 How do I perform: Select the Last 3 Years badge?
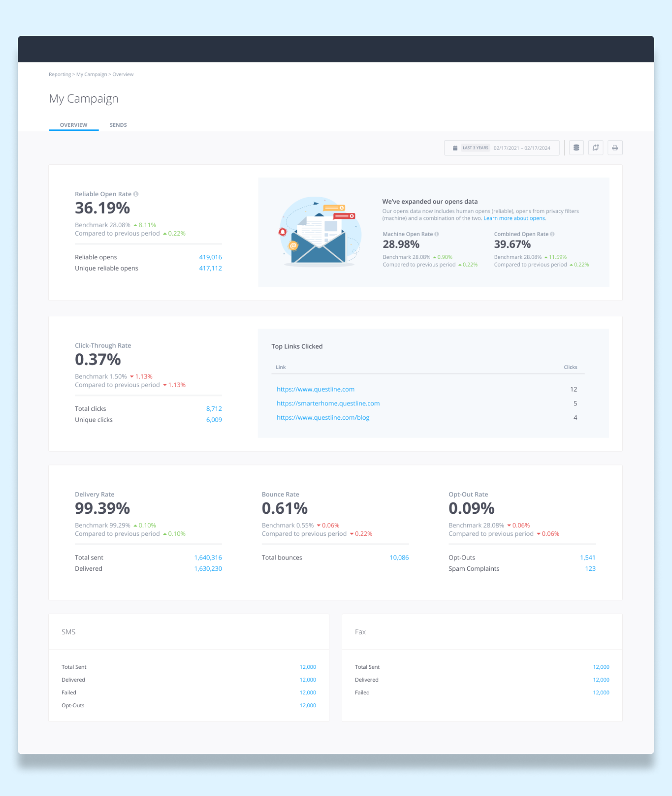[475, 148]
